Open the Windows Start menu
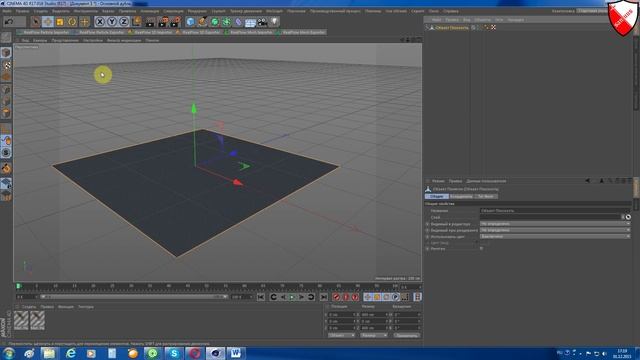640x360 pixels. pos(9,353)
